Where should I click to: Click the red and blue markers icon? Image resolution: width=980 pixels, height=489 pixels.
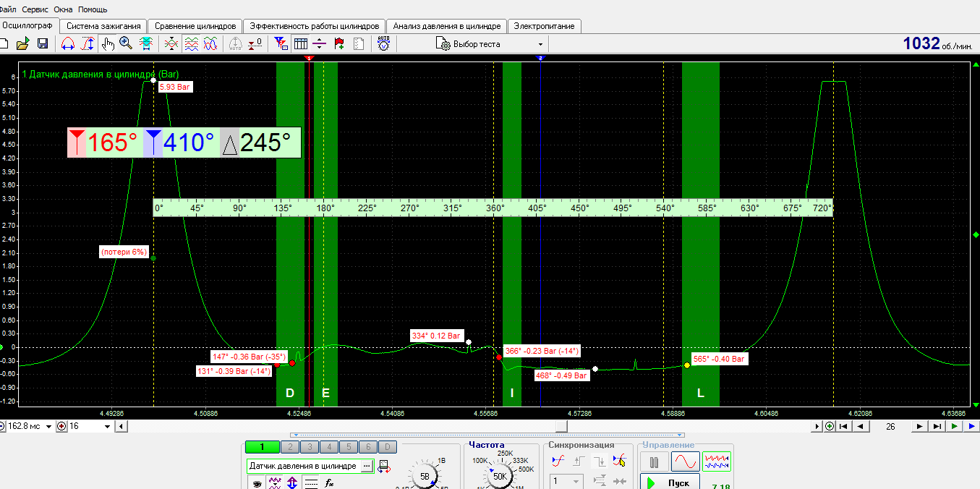tap(281, 43)
